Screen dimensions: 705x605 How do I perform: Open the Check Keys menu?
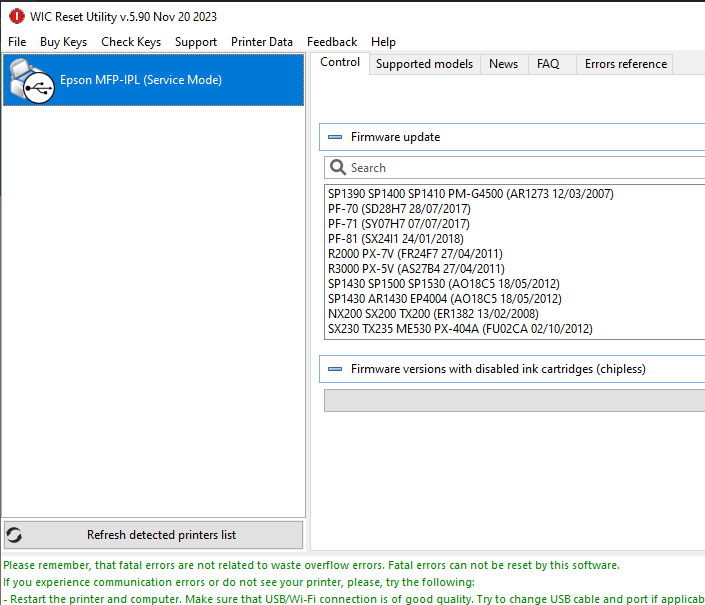point(131,42)
